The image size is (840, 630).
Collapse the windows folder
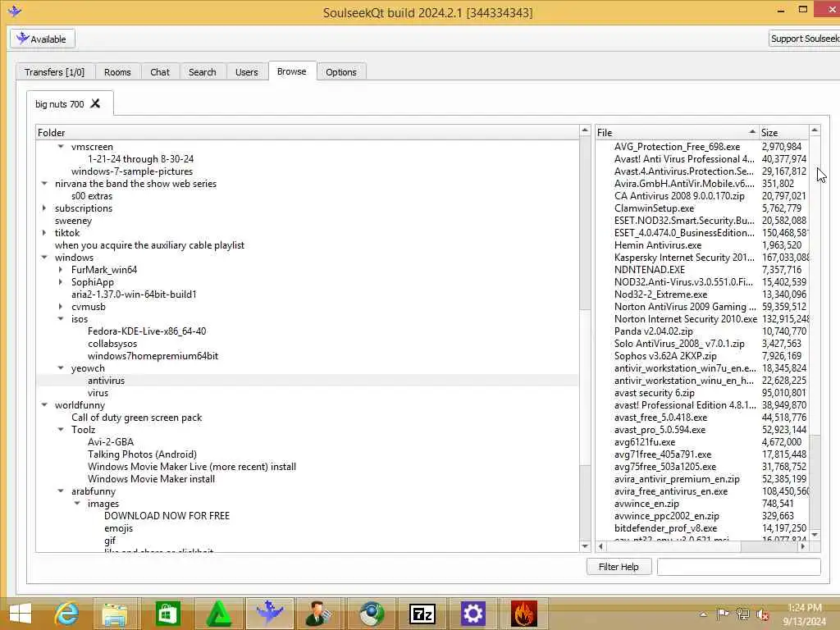44,257
